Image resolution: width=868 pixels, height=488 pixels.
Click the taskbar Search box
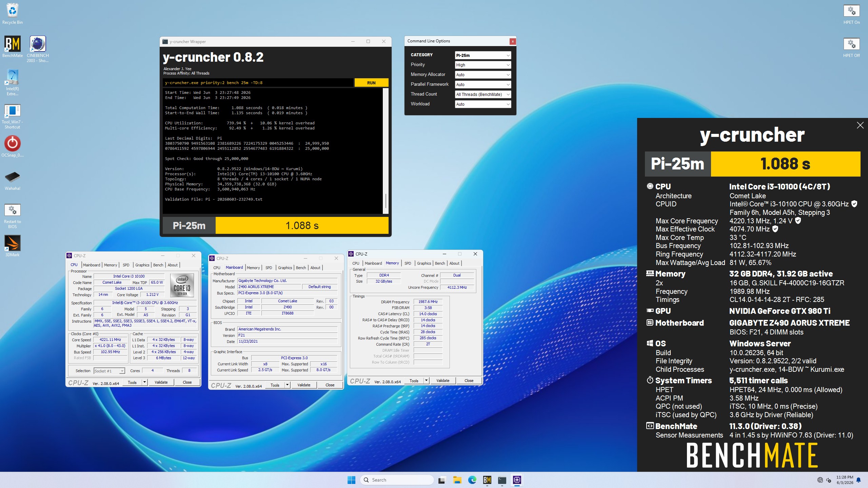pos(397,480)
